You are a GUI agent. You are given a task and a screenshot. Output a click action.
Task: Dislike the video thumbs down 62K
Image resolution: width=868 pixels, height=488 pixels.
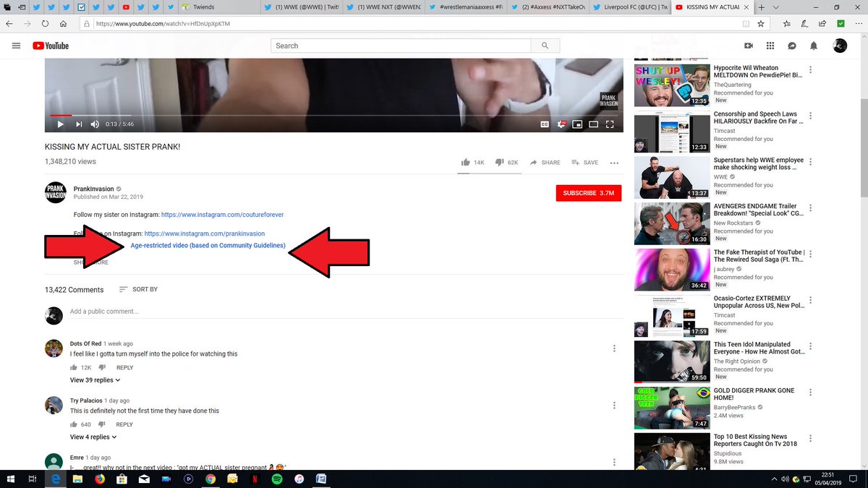click(507, 163)
